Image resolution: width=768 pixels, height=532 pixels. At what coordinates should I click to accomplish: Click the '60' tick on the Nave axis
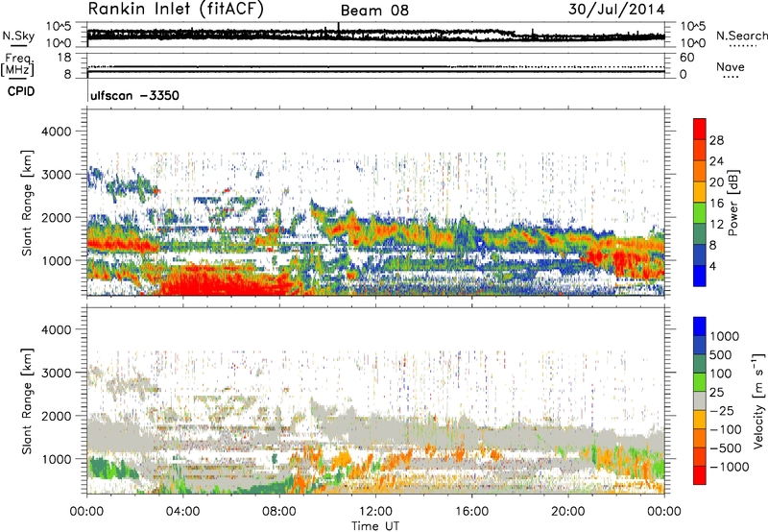coord(686,58)
